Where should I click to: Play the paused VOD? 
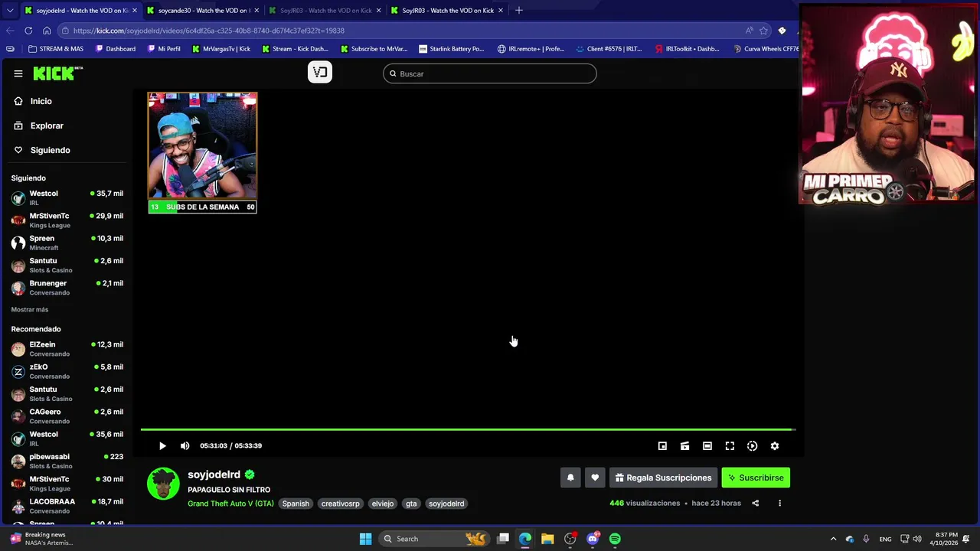tap(162, 445)
